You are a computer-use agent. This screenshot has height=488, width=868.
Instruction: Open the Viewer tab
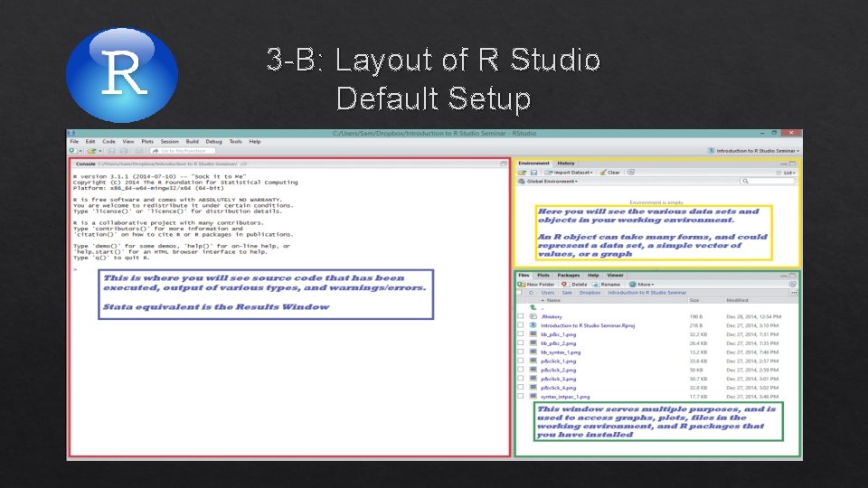pyautogui.click(x=615, y=275)
